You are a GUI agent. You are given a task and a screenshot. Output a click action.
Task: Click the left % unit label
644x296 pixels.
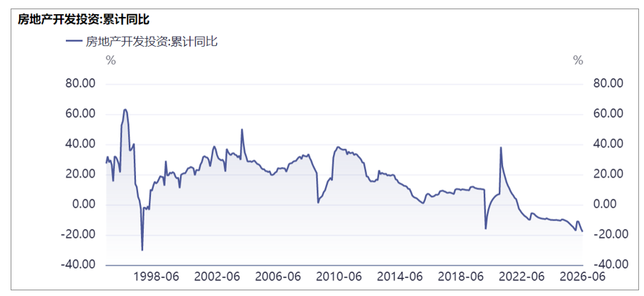(111, 61)
